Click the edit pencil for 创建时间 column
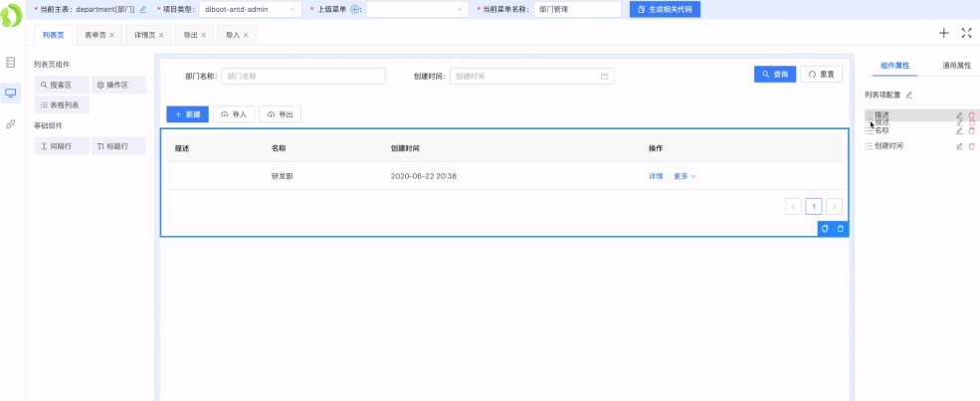This screenshot has width=980, height=401. coord(959,146)
